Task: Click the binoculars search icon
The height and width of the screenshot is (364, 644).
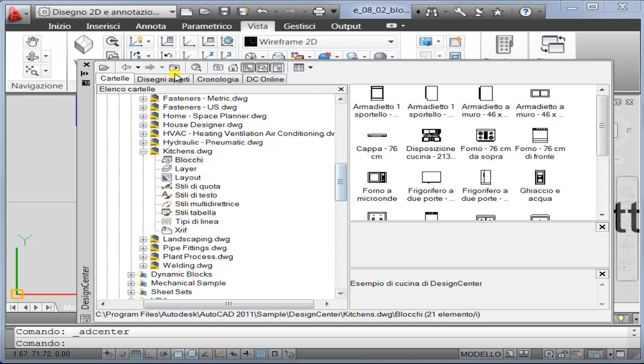Action: pos(432,12)
